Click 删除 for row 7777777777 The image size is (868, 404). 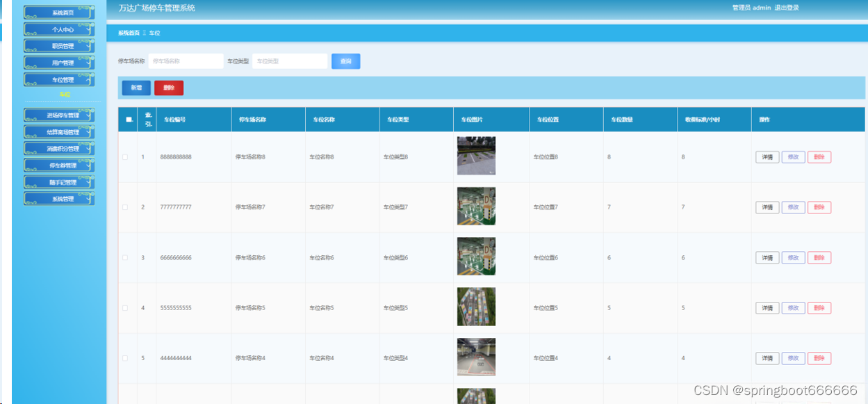[x=819, y=207]
